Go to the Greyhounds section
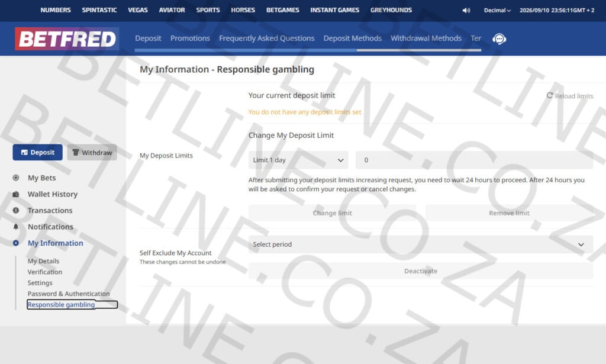The height and width of the screenshot is (364, 606). click(391, 10)
